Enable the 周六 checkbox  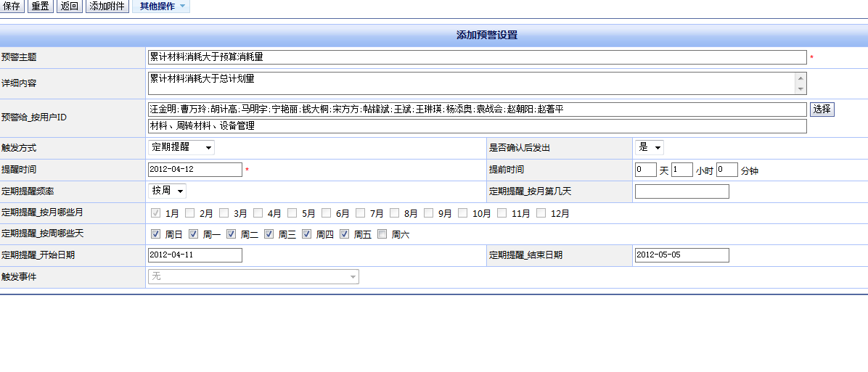(x=382, y=234)
